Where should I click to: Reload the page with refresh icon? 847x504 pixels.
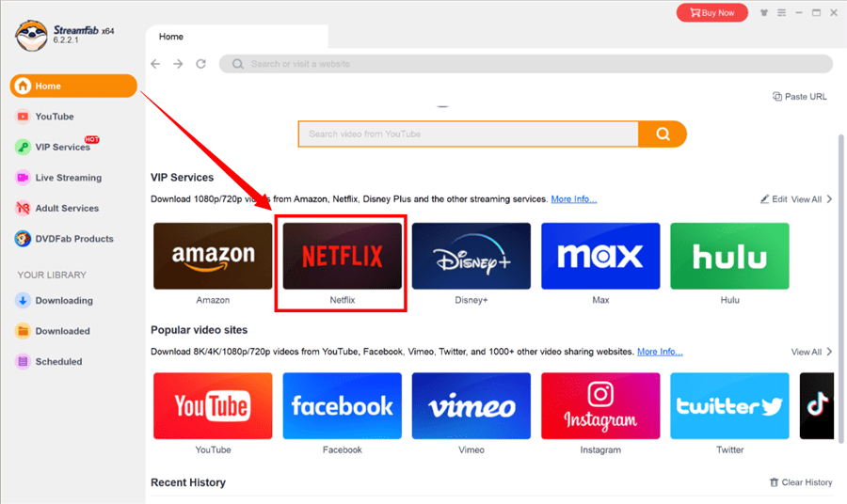201,64
